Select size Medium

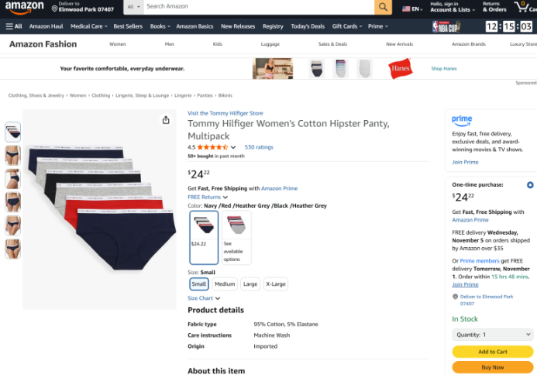224,284
